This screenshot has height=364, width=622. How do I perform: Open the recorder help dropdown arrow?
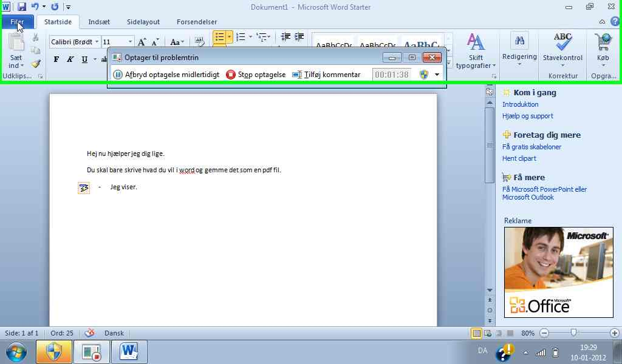click(x=437, y=75)
